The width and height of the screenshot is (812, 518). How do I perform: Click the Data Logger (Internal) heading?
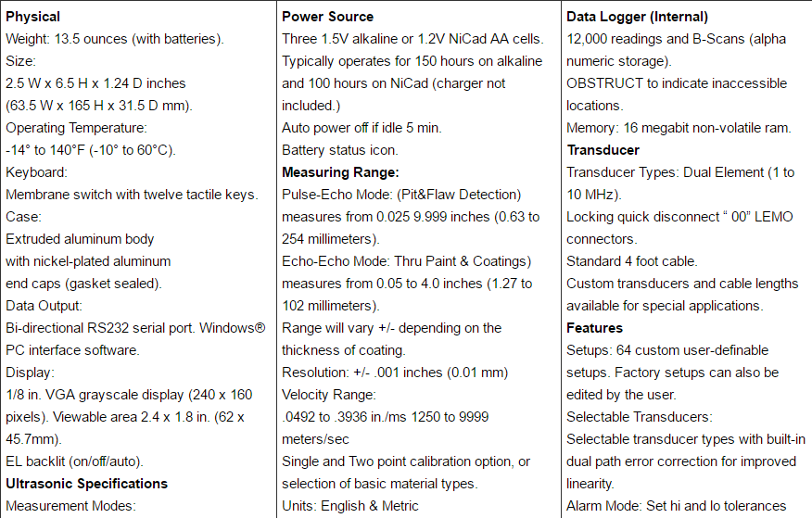pyautogui.click(x=637, y=17)
